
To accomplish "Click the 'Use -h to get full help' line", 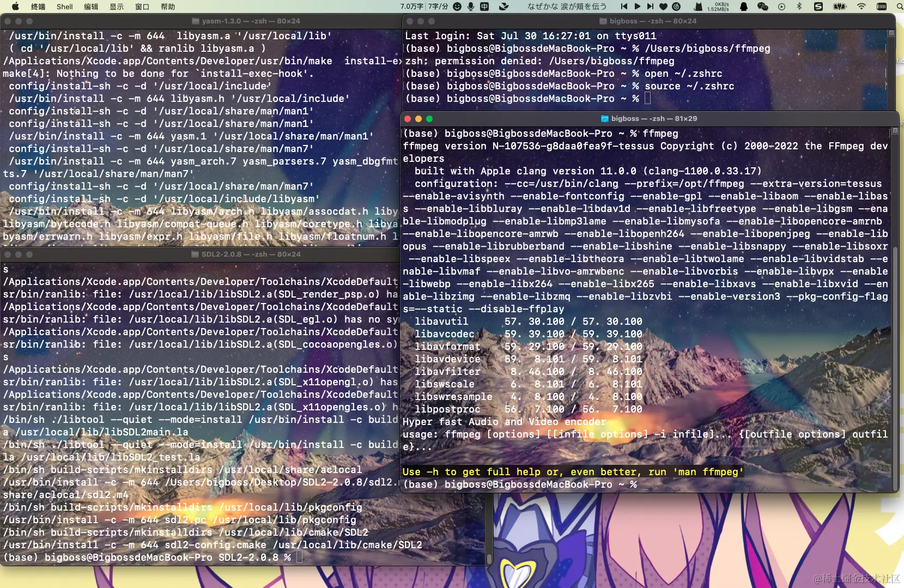I will coord(573,472).
